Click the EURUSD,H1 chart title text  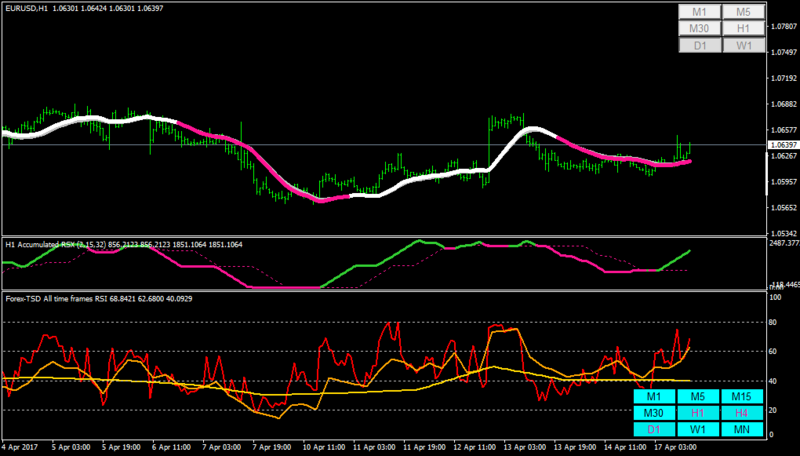point(27,8)
